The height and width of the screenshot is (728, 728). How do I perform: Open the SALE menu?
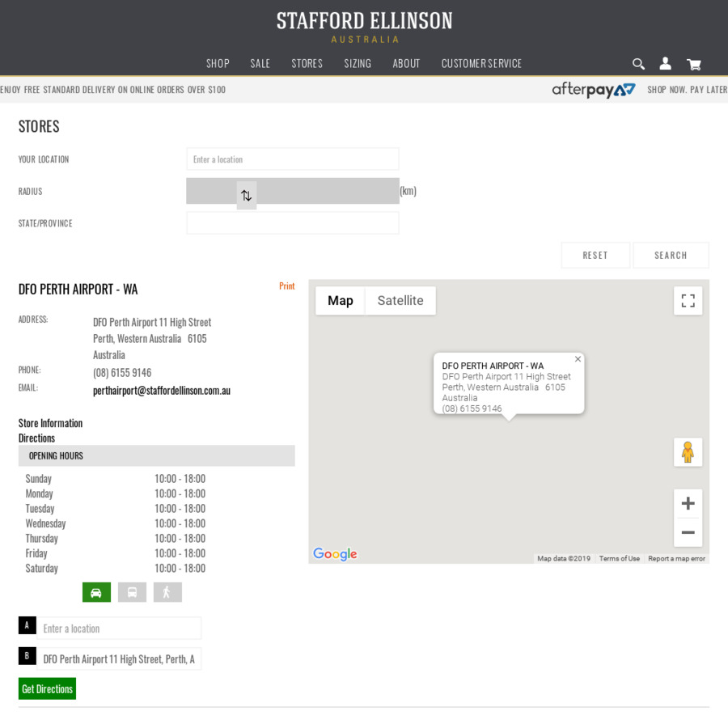(x=260, y=64)
